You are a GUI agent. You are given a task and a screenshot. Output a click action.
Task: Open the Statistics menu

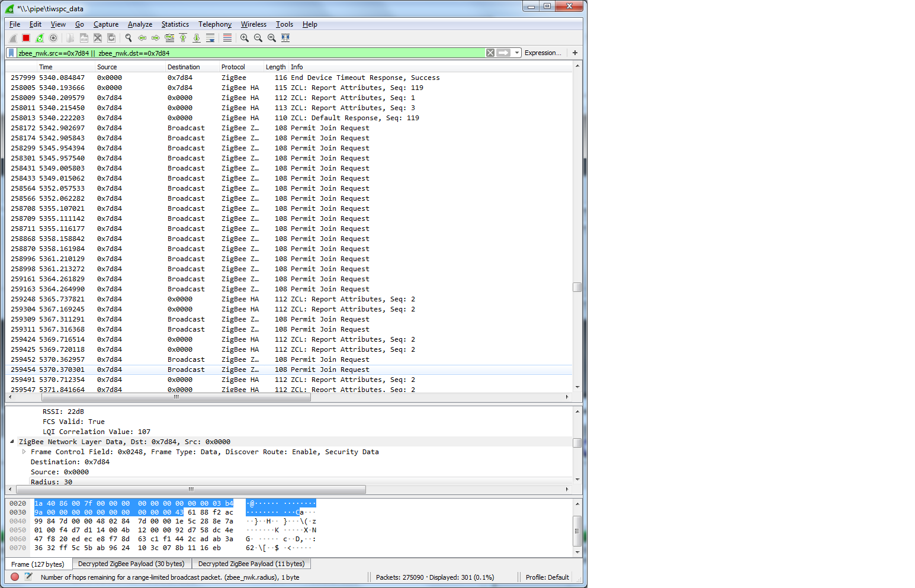[175, 24]
